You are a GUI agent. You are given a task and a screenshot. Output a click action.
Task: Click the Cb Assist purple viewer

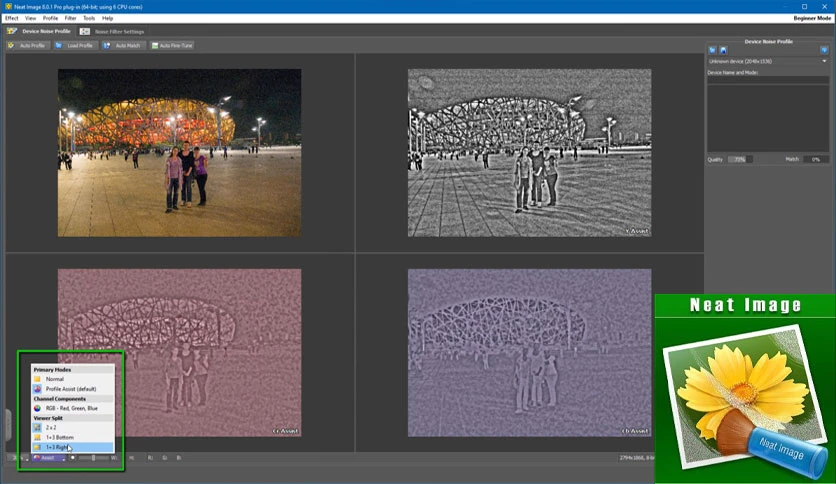(x=529, y=353)
